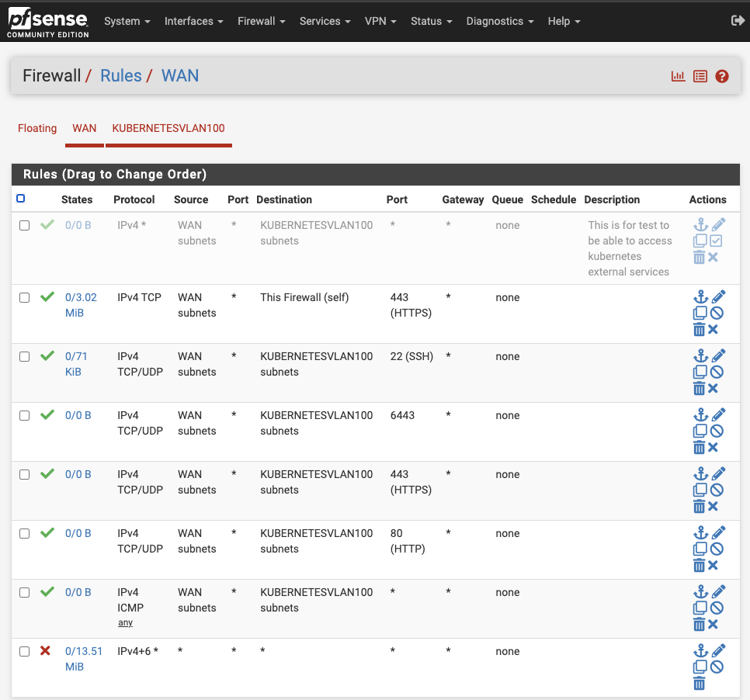Screen dimensions: 750x700
Task: Expand the Diagnostics menu
Action: [499, 21]
